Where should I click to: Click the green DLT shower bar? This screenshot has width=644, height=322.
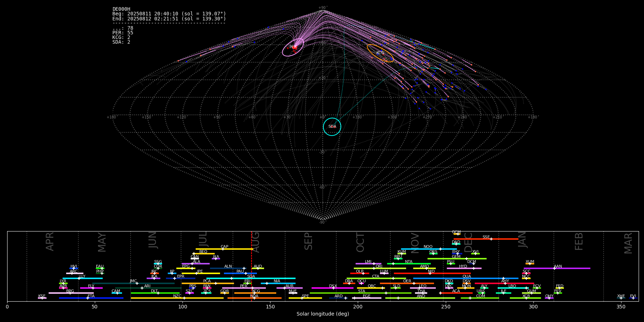point(155,293)
